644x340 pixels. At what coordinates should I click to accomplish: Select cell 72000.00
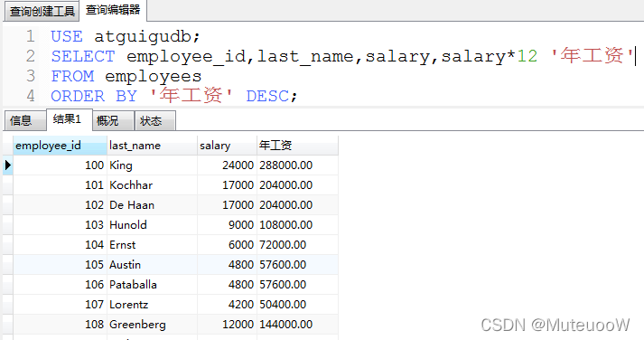297,245
